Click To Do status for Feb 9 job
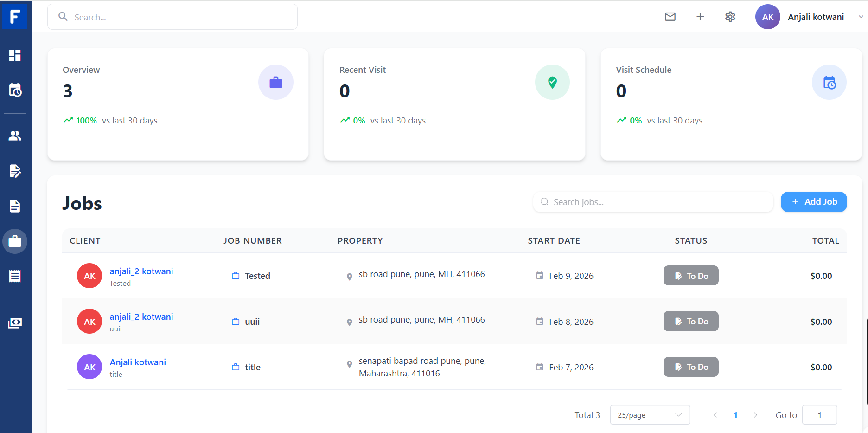The image size is (868, 433). coord(691,276)
